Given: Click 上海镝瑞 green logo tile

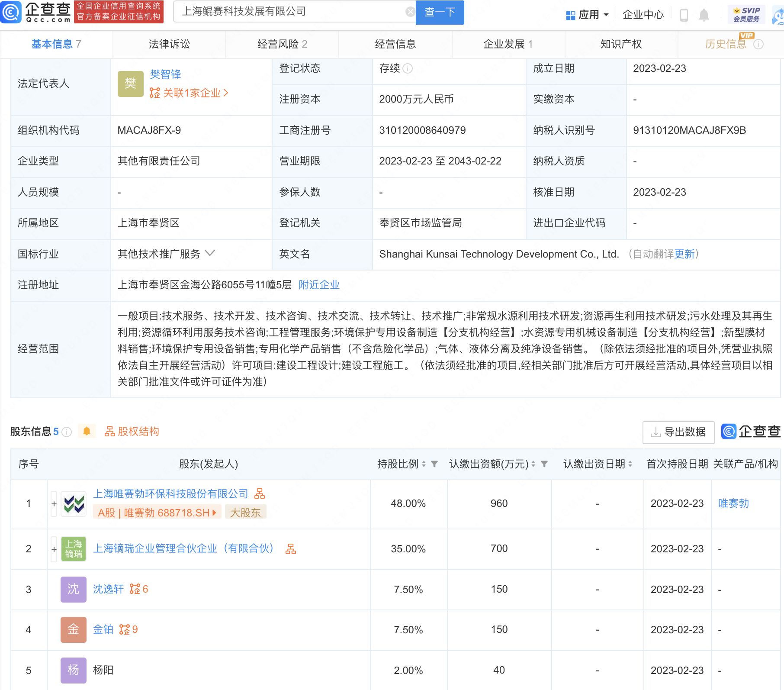Looking at the screenshot, I should [74, 549].
